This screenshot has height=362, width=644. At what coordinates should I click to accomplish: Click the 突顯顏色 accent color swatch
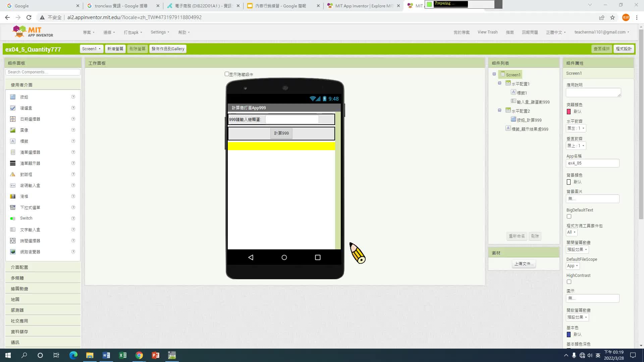point(569,112)
